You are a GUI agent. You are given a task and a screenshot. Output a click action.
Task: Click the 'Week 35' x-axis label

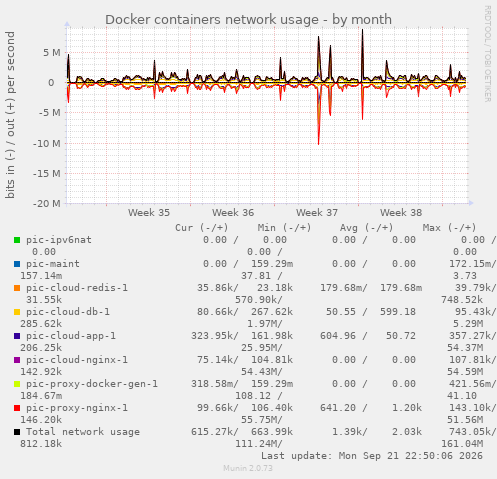coord(149,213)
